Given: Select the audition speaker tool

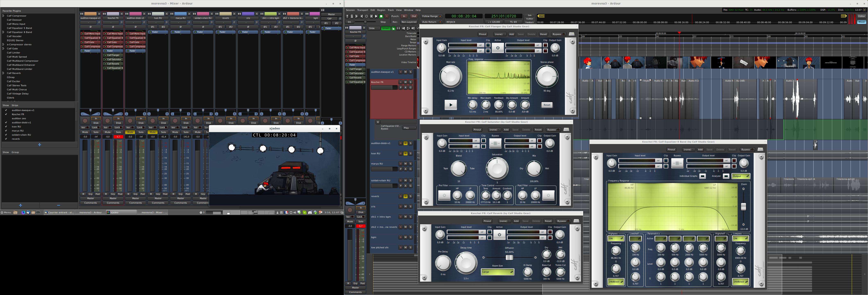Looking at the screenshot, I should [413, 28].
